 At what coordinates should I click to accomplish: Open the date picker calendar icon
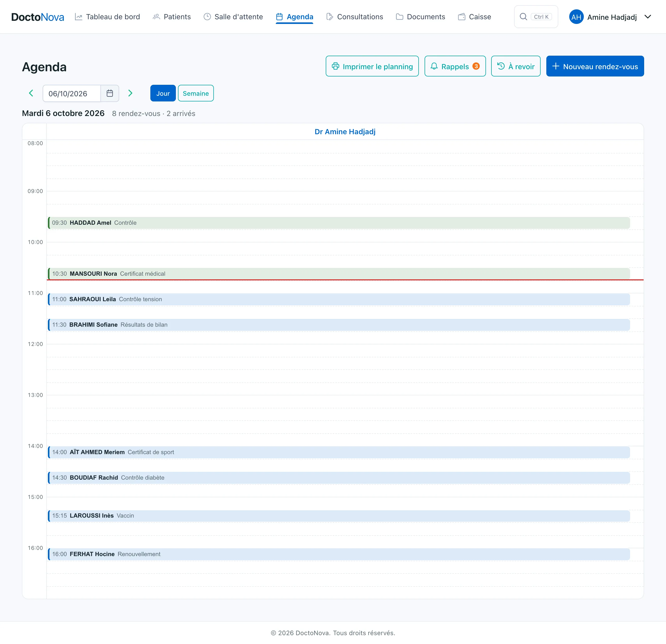click(x=110, y=93)
